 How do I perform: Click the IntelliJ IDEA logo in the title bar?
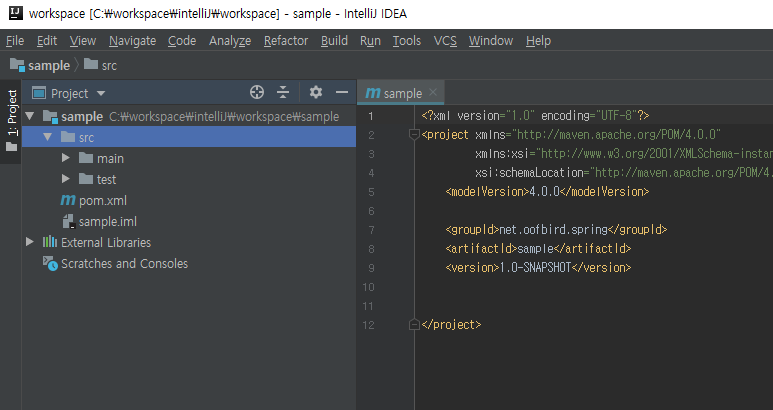coord(16,13)
